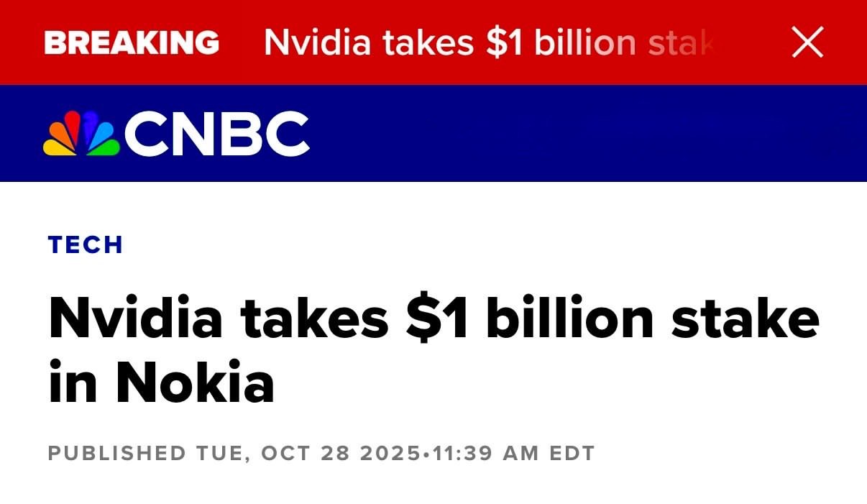Click the BREAKING label in red banner
The image size is (867, 504).
pos(132,42)
